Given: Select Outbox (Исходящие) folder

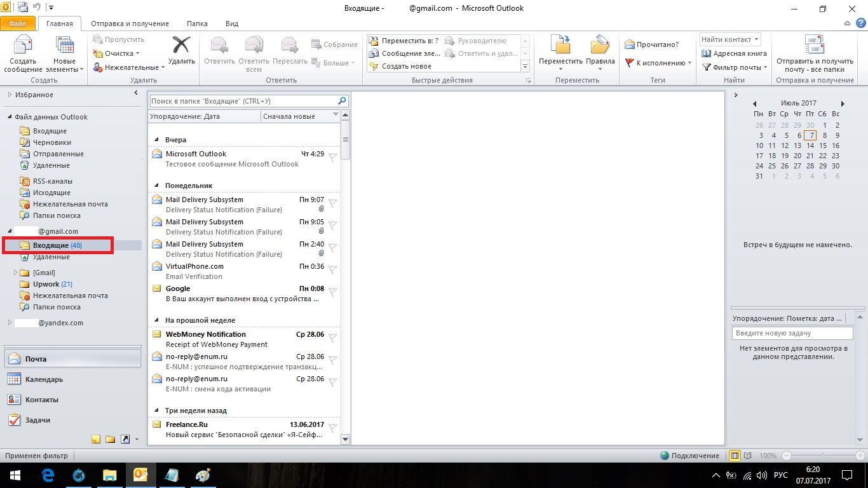Looking at the screenshot, I should pyautogui.click(x=51, y=193).
